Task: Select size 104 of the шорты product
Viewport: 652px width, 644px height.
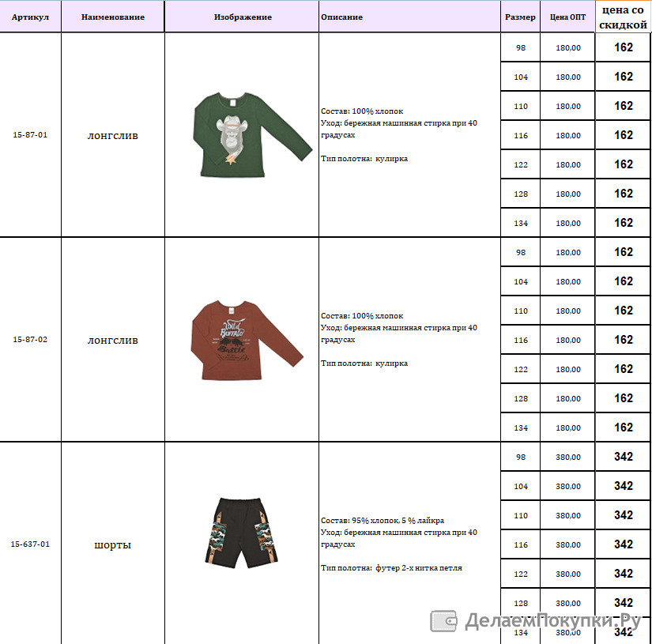Action: 520,486
